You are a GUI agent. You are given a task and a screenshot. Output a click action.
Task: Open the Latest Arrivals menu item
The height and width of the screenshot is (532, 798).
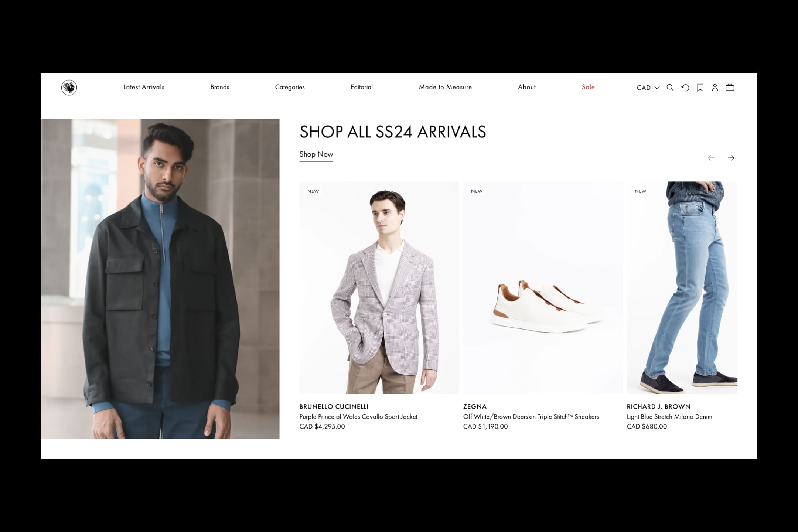pyautogui.click(x=144, y=87)
